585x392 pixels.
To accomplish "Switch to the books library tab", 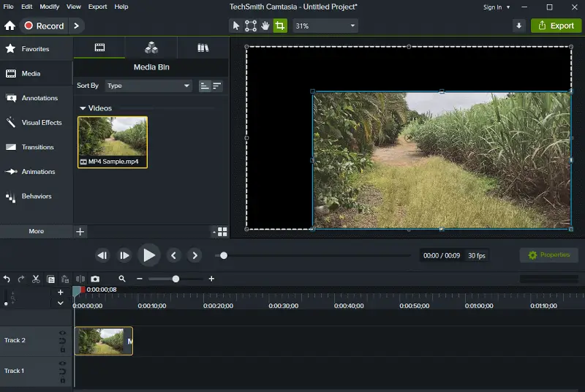I will 203,48.
